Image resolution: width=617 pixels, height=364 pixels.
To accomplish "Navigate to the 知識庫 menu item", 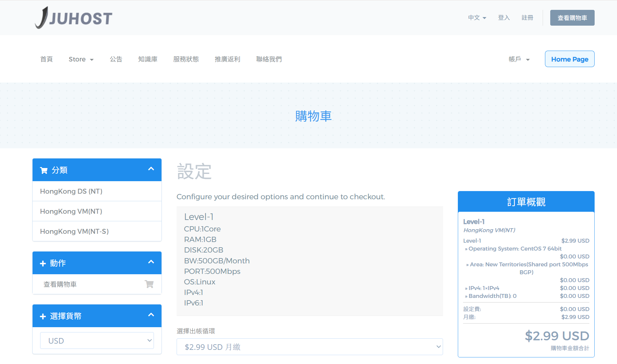I will click(x=148, y=59).
